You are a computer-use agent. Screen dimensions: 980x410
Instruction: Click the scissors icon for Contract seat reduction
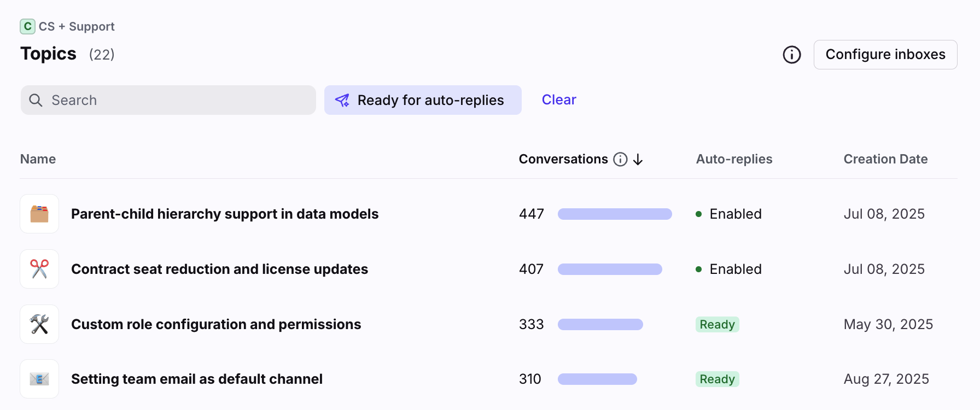(x=39, y=269)
